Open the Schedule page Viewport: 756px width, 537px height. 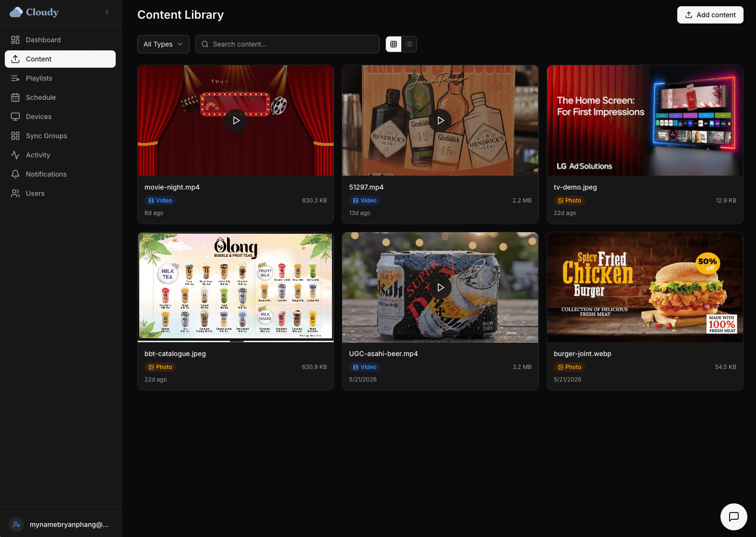pyautogui.click(x=60, y=97)
